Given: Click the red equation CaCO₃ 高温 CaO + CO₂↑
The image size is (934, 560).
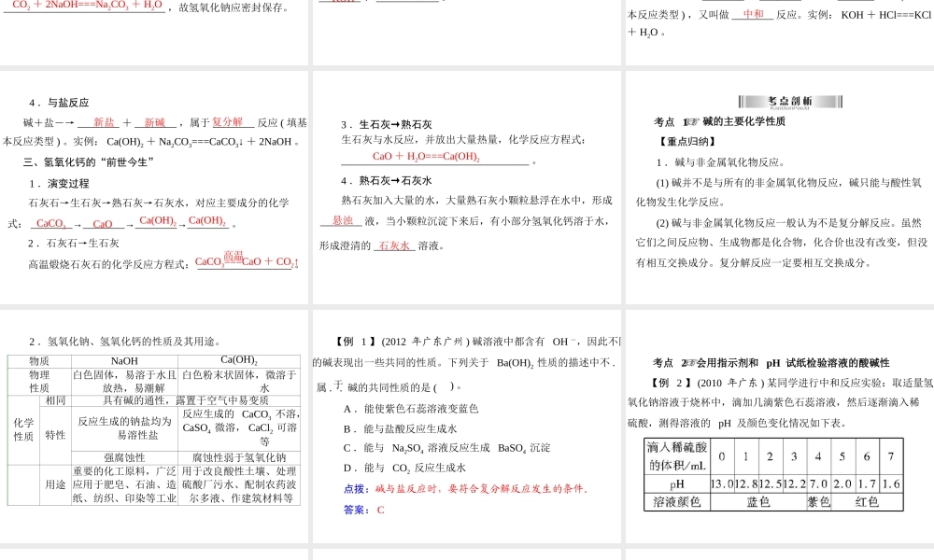Looking at the screenshot, I should (x=248, y=260).
